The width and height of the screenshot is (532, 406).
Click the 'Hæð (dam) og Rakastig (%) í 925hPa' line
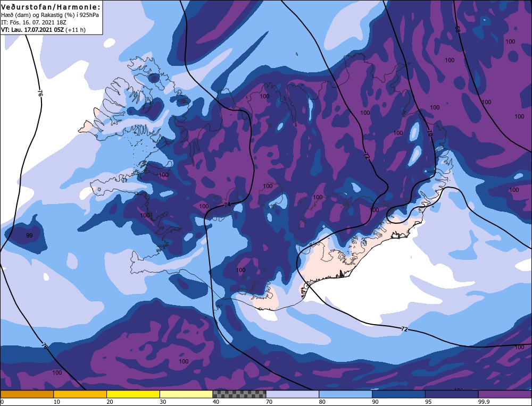pyautogui.click(x=50, y=15)
